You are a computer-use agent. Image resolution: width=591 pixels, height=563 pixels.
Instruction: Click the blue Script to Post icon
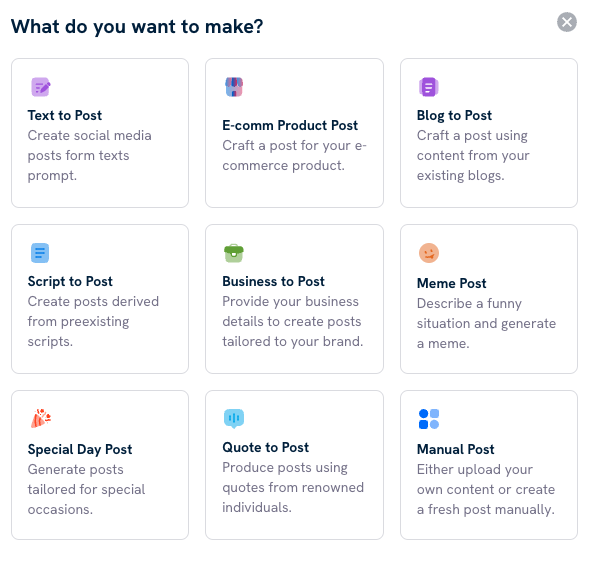[40, 253]
